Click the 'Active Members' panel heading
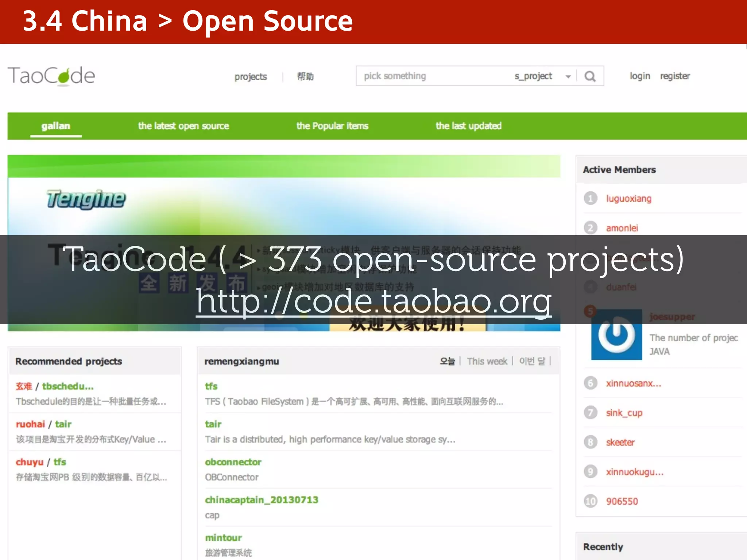Image resolution: width=747 pixels, height=560 pixels. pos(619,170)
